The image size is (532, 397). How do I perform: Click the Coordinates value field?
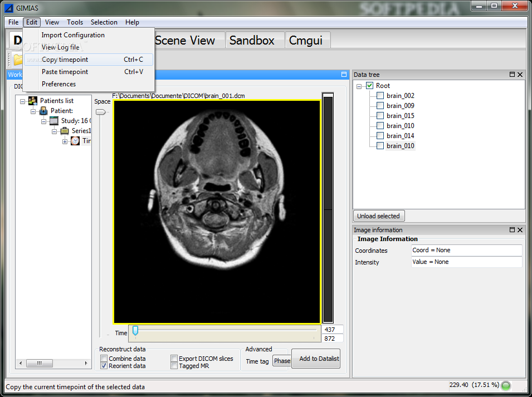pyautogui.click(x=466, y=250)
